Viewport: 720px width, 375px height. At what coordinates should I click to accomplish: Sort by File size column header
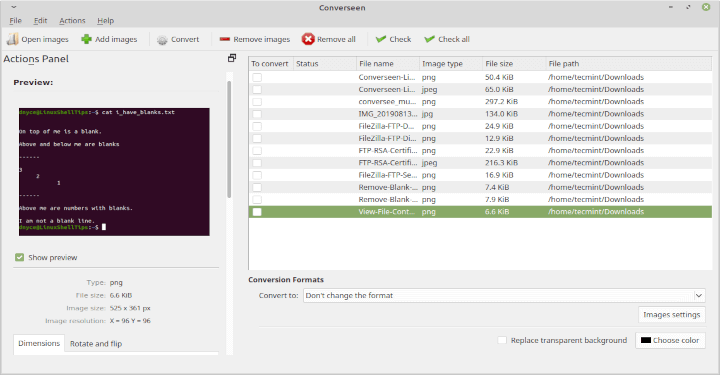(x=514, y=63)
